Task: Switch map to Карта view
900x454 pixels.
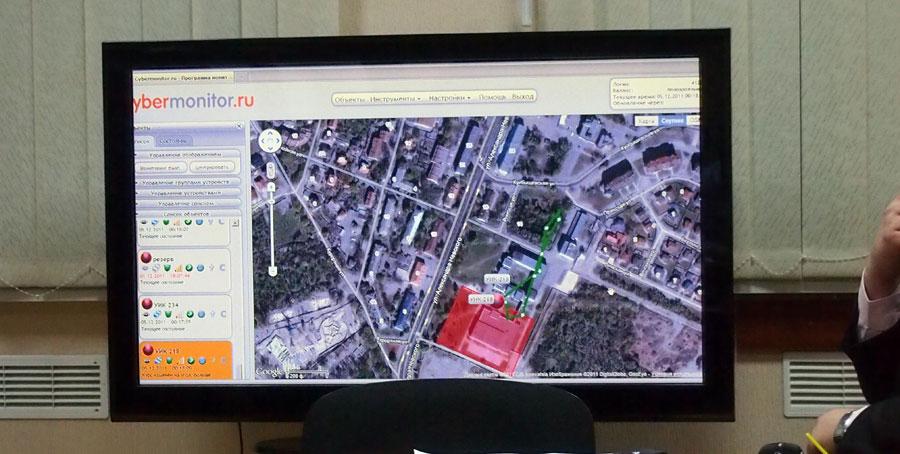Action: pyautogui.click(x=645, y=120)
